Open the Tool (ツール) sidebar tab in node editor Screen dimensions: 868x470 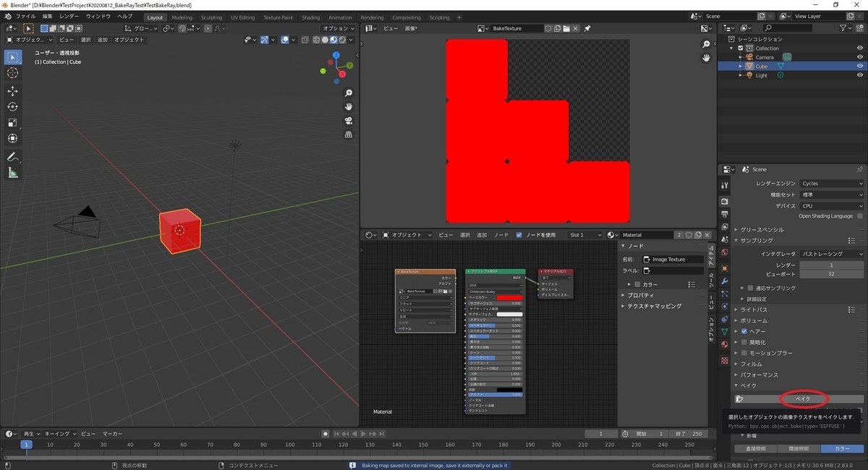[x=711, y=279]
